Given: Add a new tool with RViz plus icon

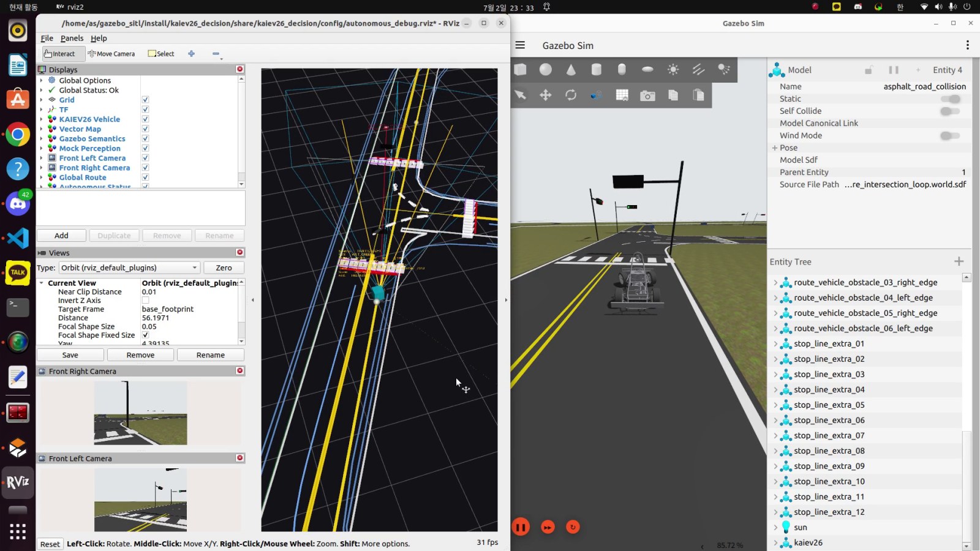Looking at the screenshot, I should coord(191,54).
